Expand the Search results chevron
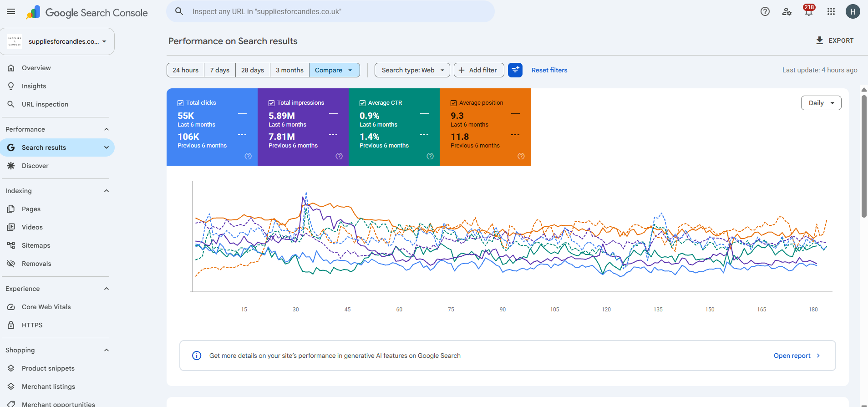This screenshot has height=407, width=868. point(107,148)
